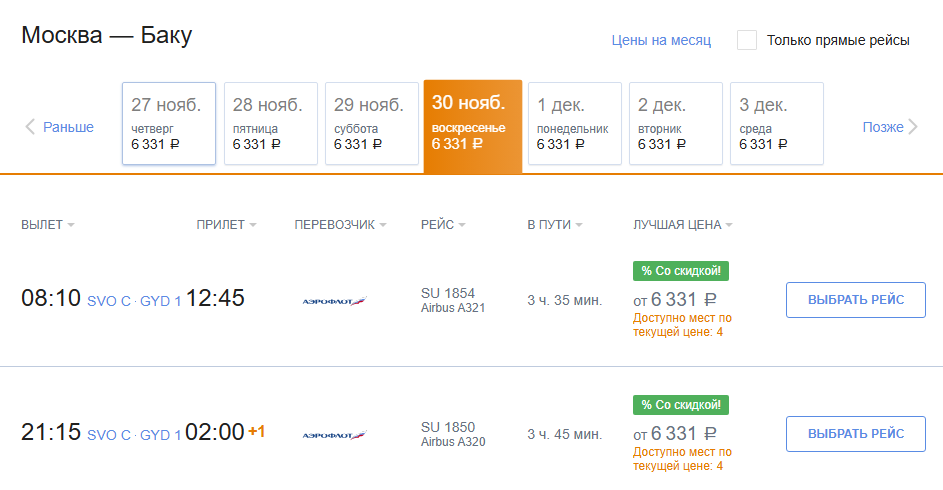This screenshot has width=943, height=490.
Task: Select the 3 дек. среда date tab
Action: 776,123
